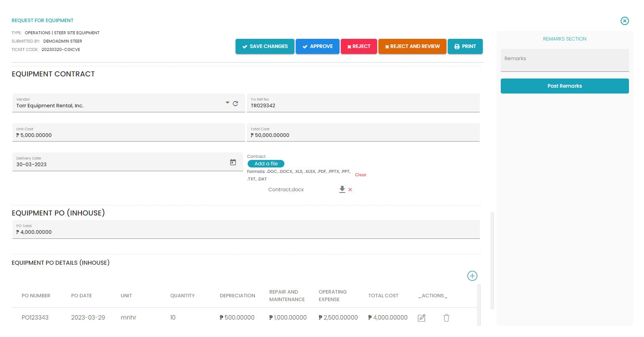Image resolution: width=644 pixels, height=337 pixels.
Task: Click the X icon on Reject button
Action: point(349,46)
